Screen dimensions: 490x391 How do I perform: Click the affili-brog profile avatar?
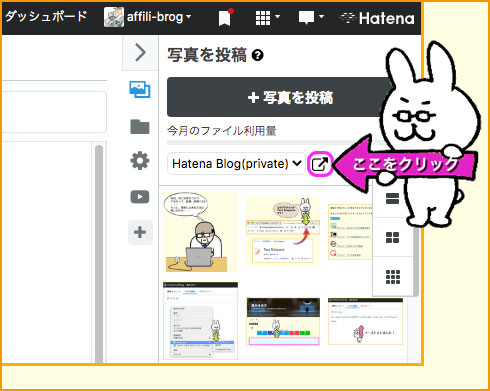(x=114, y=17)
